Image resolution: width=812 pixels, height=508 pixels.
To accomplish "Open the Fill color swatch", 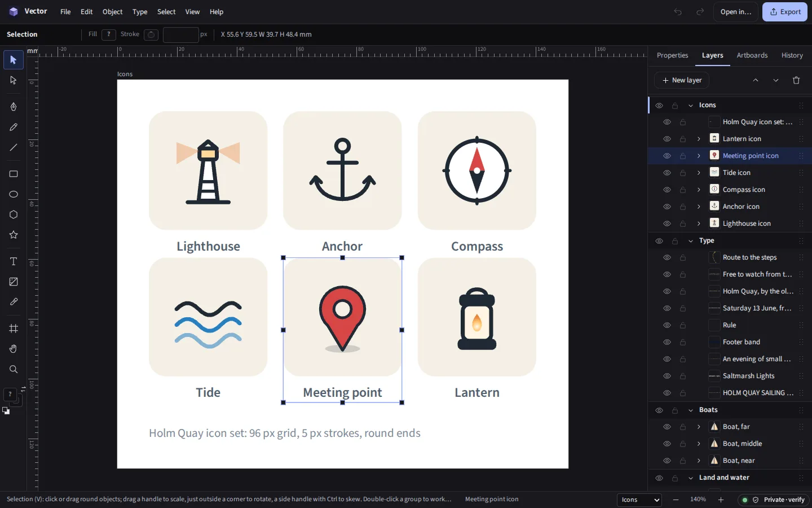I will pos(109,34).
